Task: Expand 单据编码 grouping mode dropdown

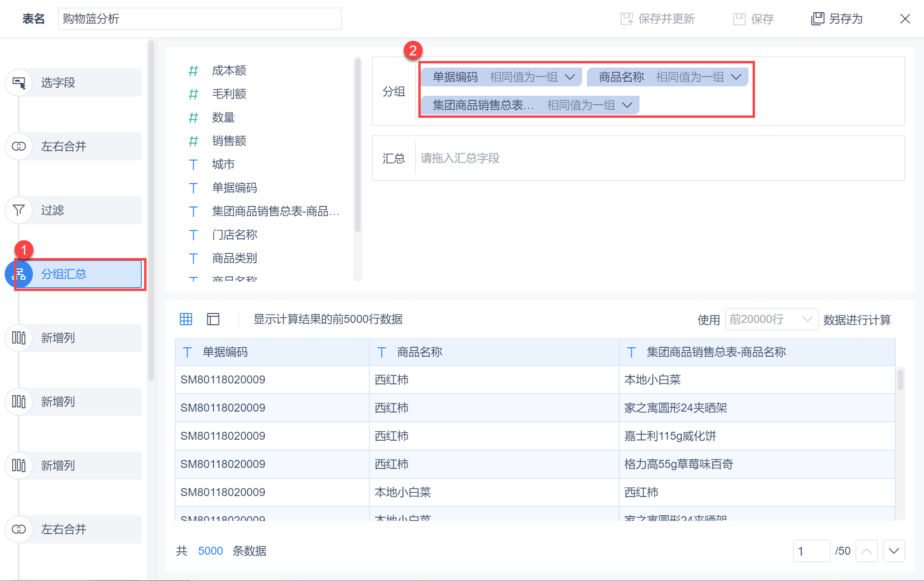Action: pos(570,77)
